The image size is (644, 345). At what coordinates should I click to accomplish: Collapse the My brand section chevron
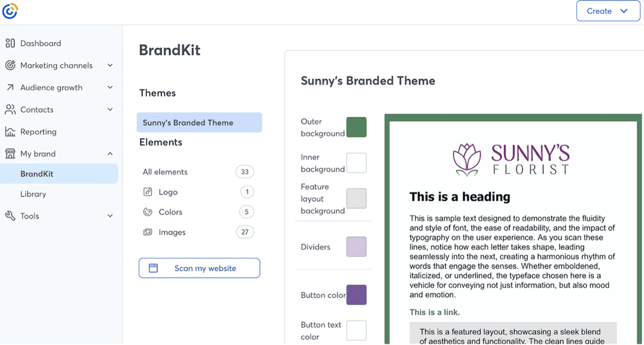(x=110, y=154)
